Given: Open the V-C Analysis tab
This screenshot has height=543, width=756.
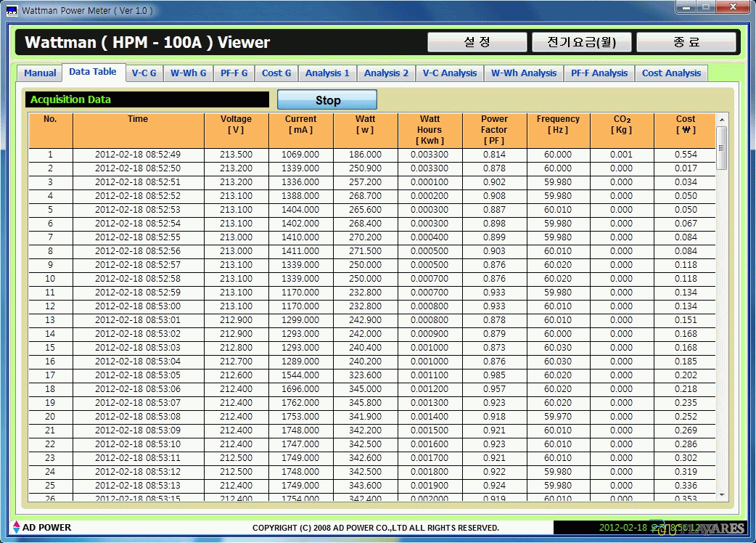Looking at the screenshot, I should point(450,73).
